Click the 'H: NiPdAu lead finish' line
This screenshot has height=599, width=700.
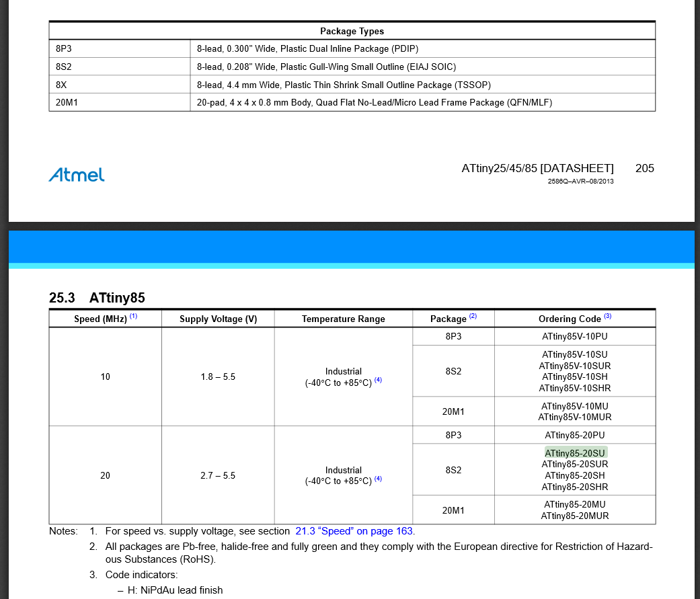[x=175, y=590]
